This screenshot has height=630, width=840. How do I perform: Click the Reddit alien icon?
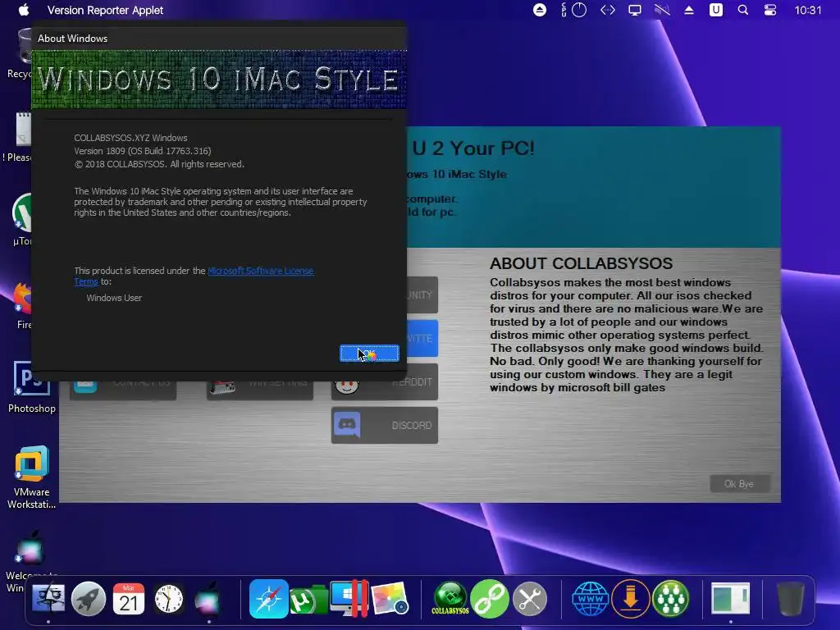[x=347, y=385]
